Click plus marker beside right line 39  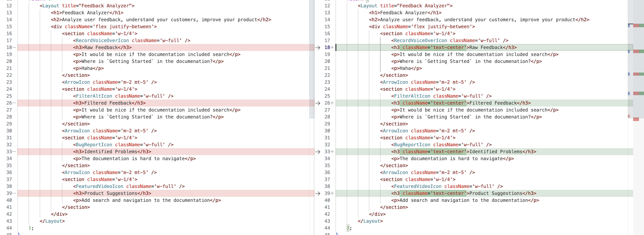point(332,193)
